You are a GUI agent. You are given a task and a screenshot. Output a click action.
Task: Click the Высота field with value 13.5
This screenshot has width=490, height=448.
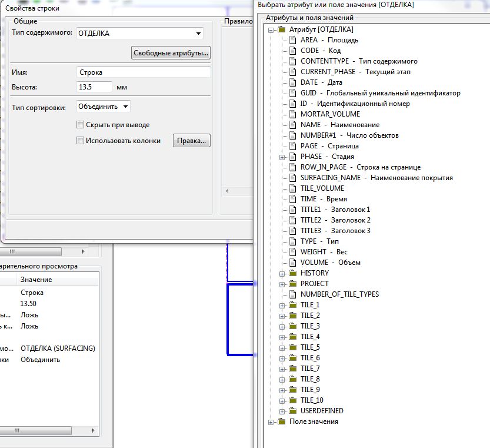(94, 87)
